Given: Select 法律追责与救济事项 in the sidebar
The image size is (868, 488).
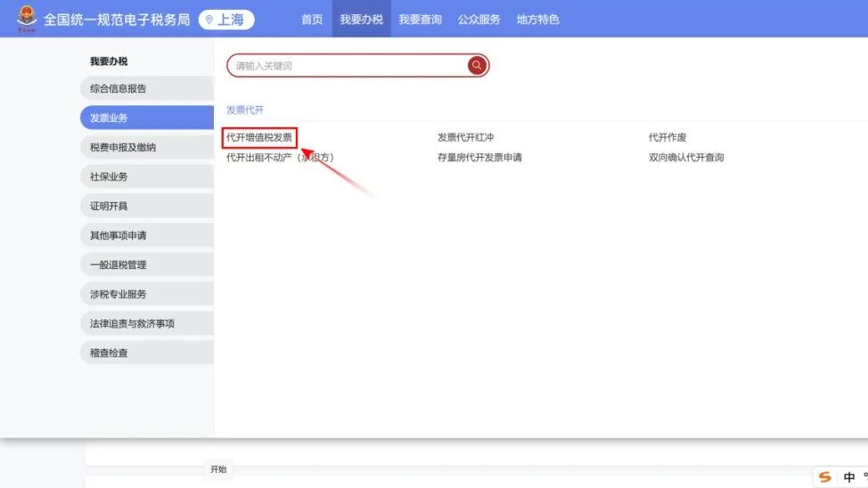Looking at the screenshot, I should [x=147, y=323].
